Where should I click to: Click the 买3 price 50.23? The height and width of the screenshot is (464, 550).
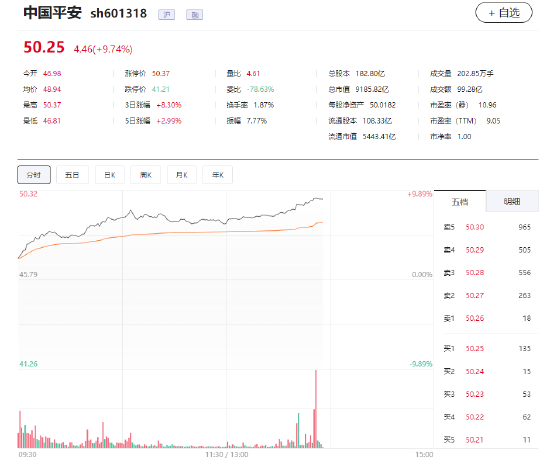click(475, 394)
